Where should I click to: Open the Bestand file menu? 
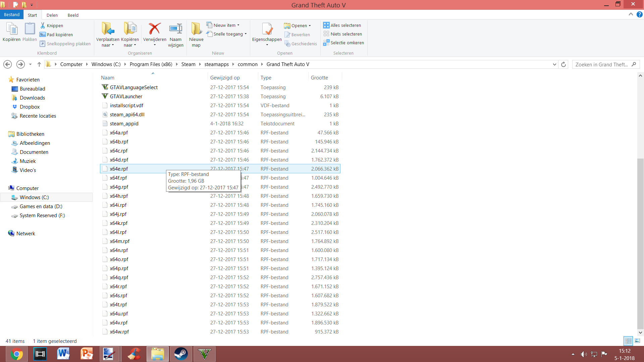point(12,15)
